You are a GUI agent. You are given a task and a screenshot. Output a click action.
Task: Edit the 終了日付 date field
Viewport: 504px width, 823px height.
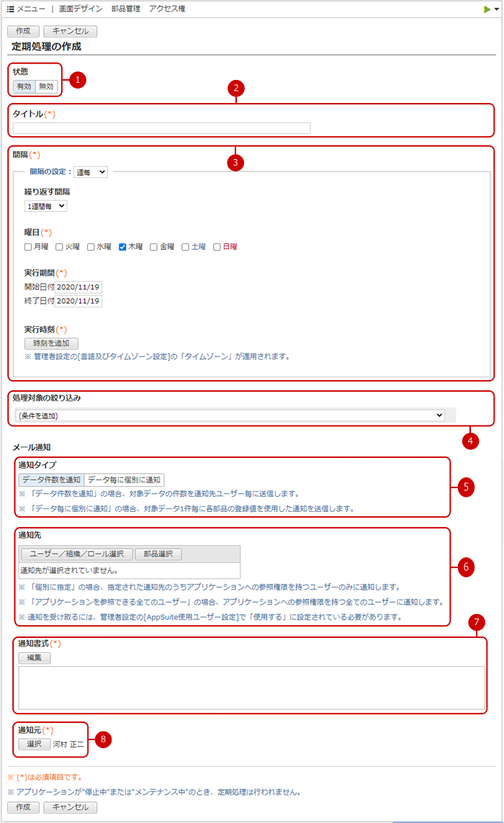point(78,301)
